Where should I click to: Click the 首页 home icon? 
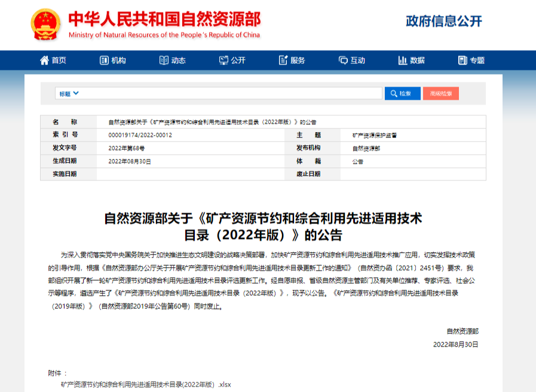coord(44,60)
